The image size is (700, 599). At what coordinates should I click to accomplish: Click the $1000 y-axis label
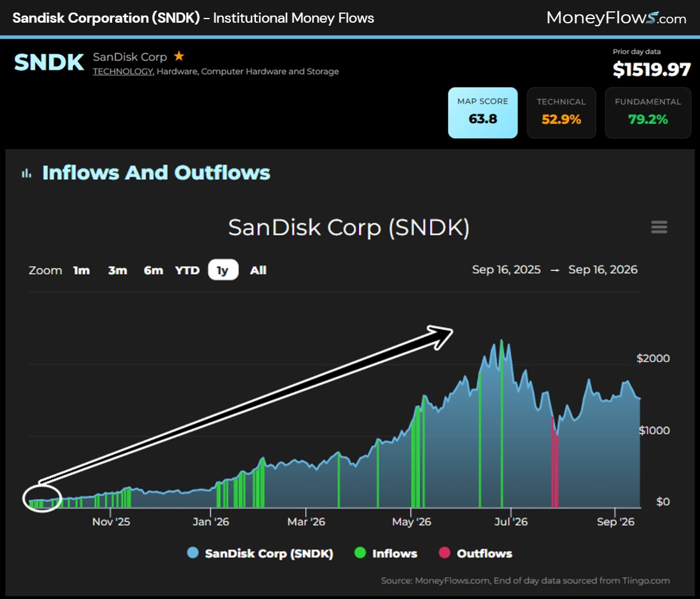(654, 430)
